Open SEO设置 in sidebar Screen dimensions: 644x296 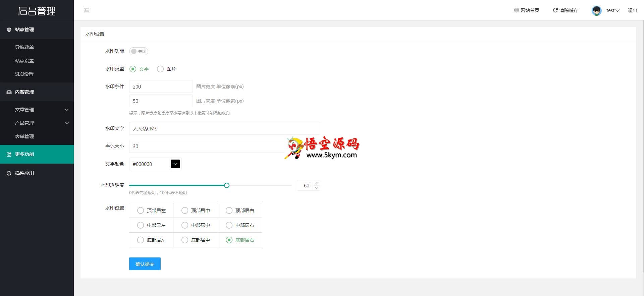point(37,74)
